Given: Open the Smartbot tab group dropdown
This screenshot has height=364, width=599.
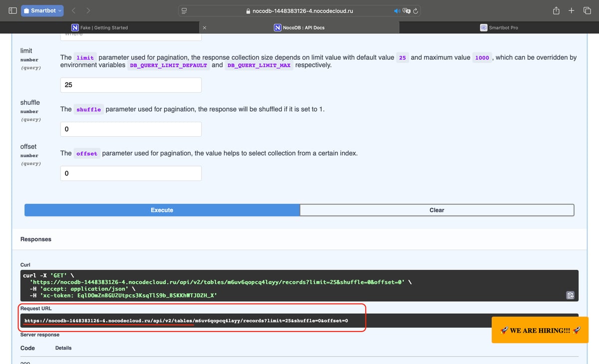Looking at the screenshot, I should click(x=42, y=10).
